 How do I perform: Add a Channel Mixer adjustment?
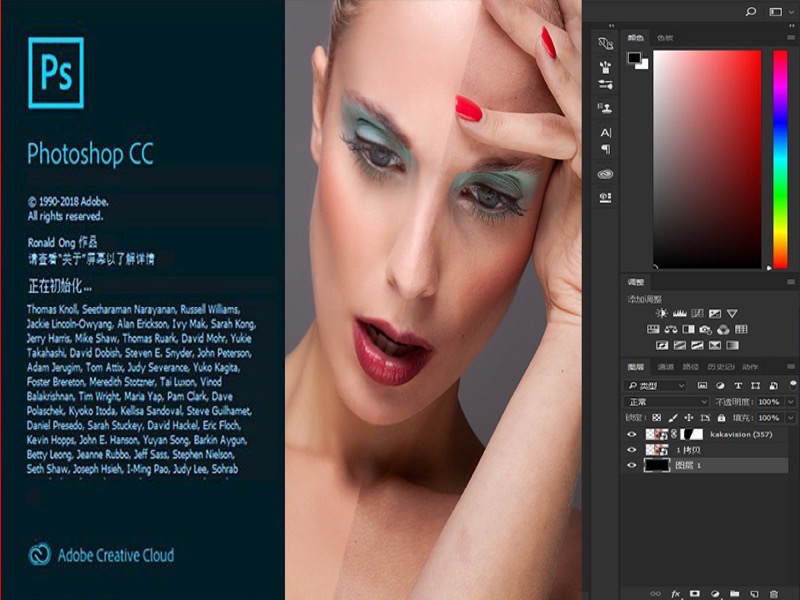pyautogui.click(x=723, y=330)
